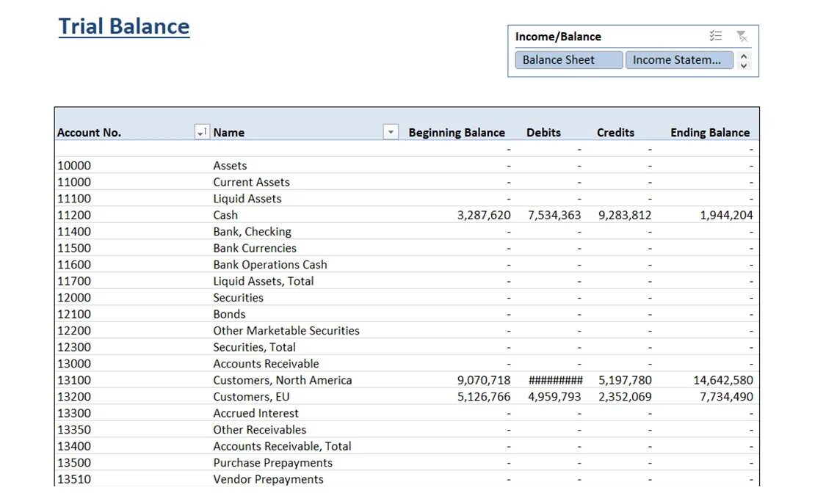The height and width of the screenshot is (504, 837).
Task: Select North America credits 5,197,780
Action: (x=625, y=380)
